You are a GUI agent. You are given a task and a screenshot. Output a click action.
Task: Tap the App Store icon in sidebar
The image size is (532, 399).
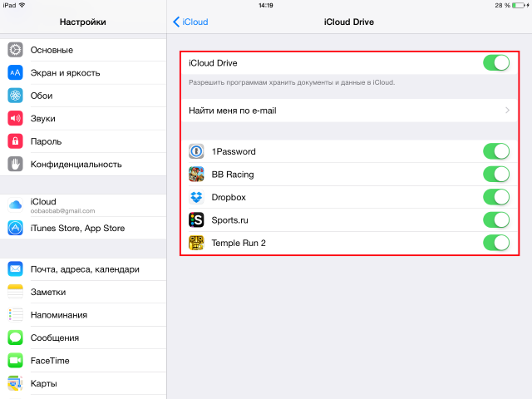15,228
